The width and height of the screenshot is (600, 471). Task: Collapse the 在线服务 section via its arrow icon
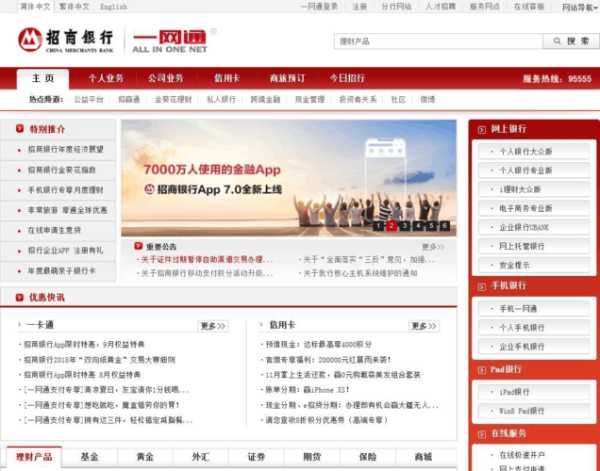(482, 434)
